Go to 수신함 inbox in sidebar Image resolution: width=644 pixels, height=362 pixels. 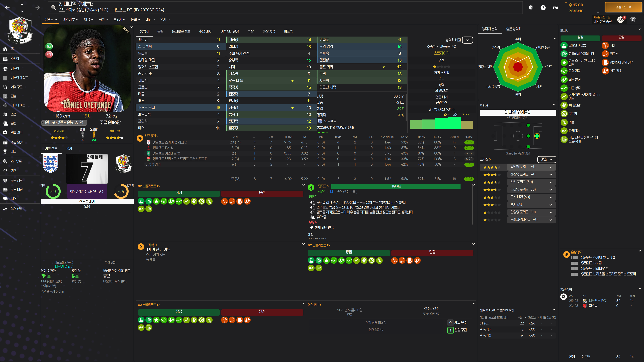coord(15,59)
